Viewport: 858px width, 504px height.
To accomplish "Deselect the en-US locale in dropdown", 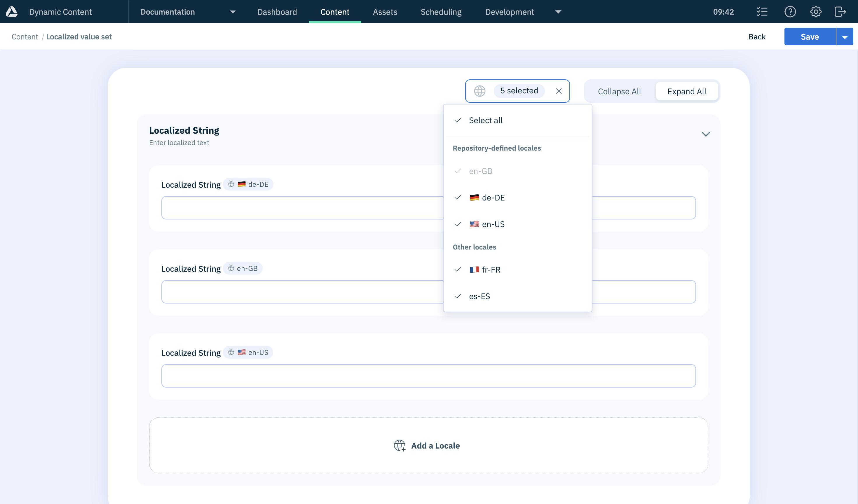I will [x=517, y=224].
